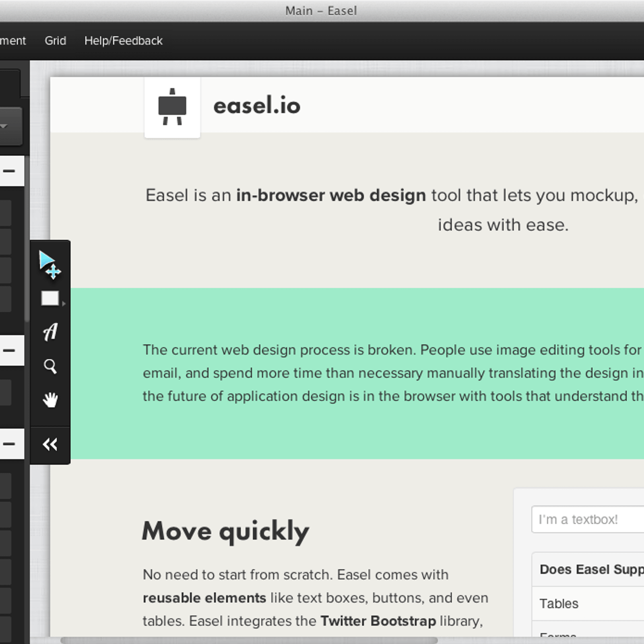Select the hand pan tool
Image resolution: width=644 pixels, height=644 pixels.
pyautogui.click(x=50, y=400)
